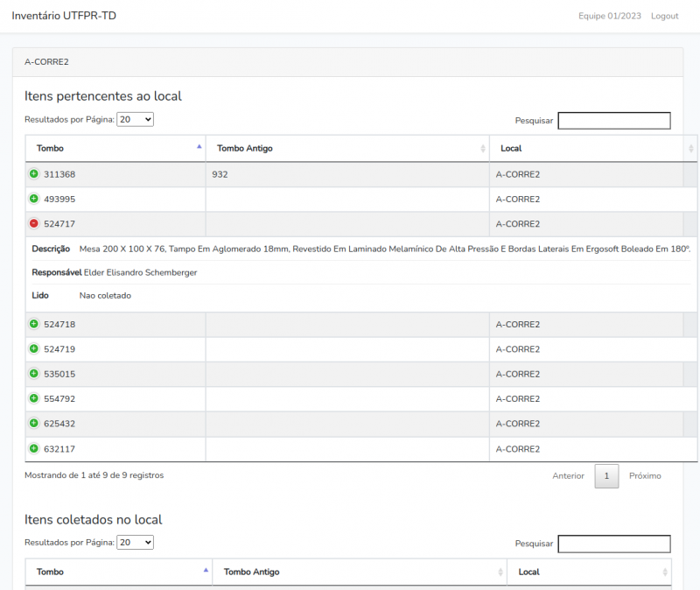Click responsible name Elder Elisandro Schemberger
This screenshot has width=700, height=590.
click(x=140, y=272)
